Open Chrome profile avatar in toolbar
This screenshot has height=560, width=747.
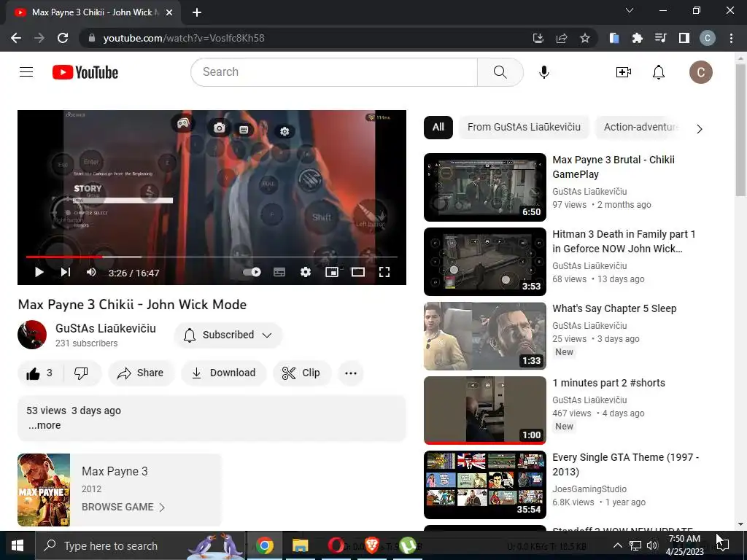[x=708, y=38]
